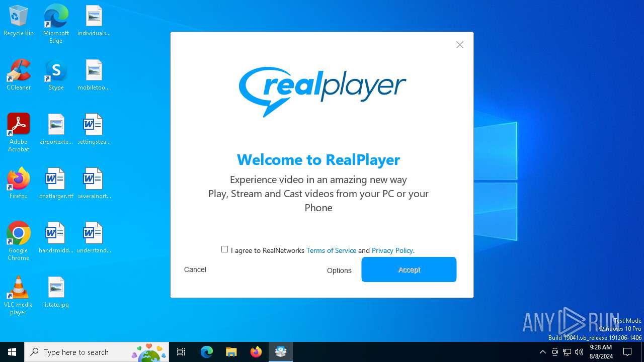Click the RealPlayer installer taskbar icon
The width and height of the screenshot is (644, 362).
(281, 352)
